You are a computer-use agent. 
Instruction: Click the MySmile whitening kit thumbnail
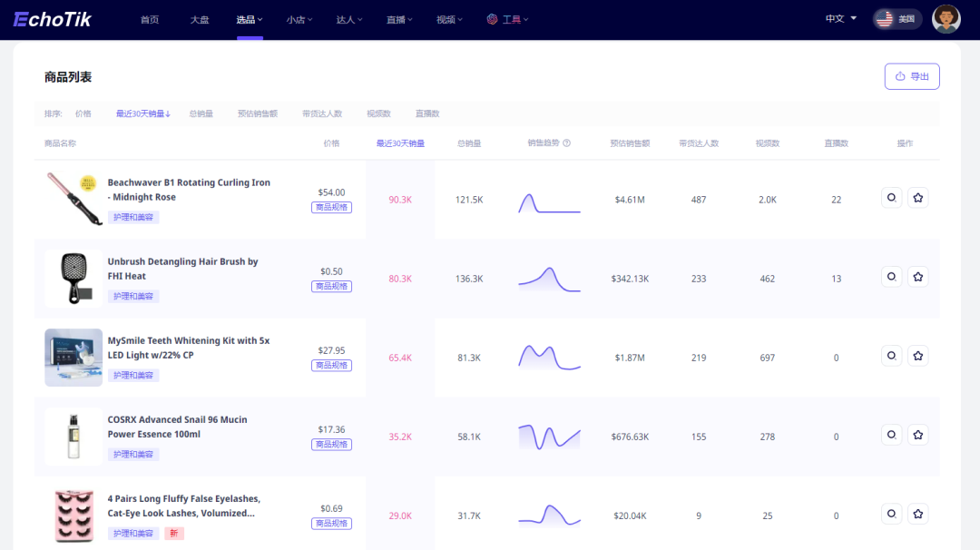(73, 358)
